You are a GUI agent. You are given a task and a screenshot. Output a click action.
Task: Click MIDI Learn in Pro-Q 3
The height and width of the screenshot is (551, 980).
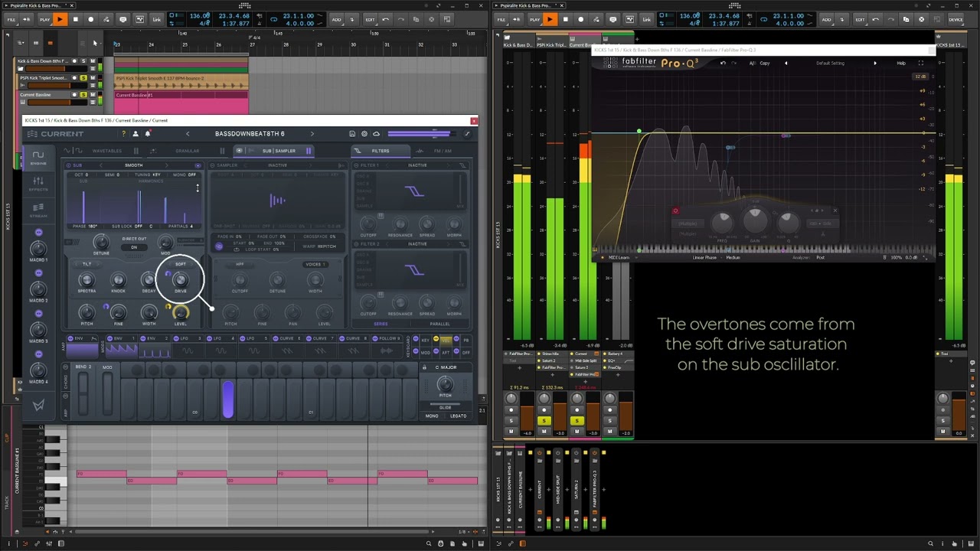pos(618,257)
